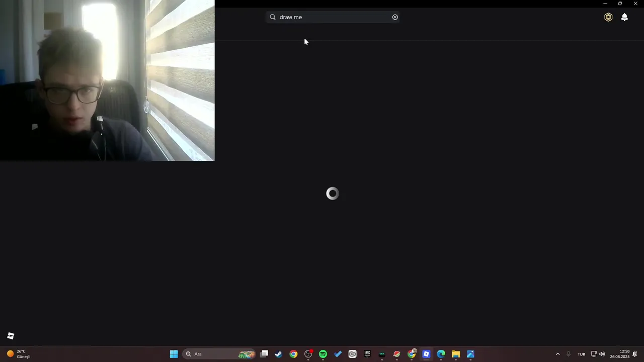Open the blue checkmark app on taskbar
The height and width of the screenshot is (362, 644).
point(338,354)
